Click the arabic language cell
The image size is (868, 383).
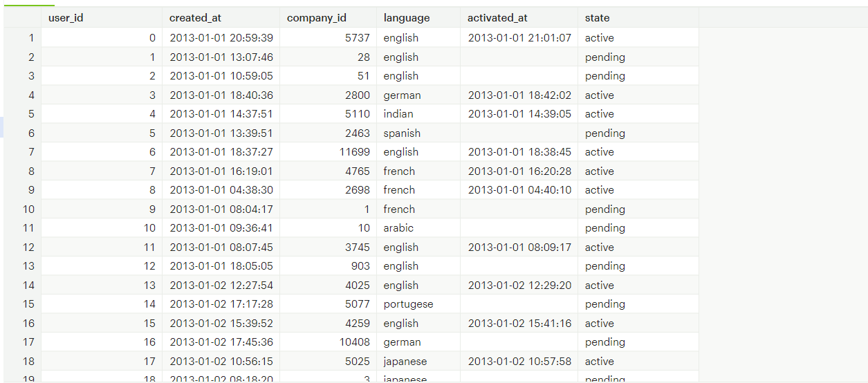(x=418, y=228)
